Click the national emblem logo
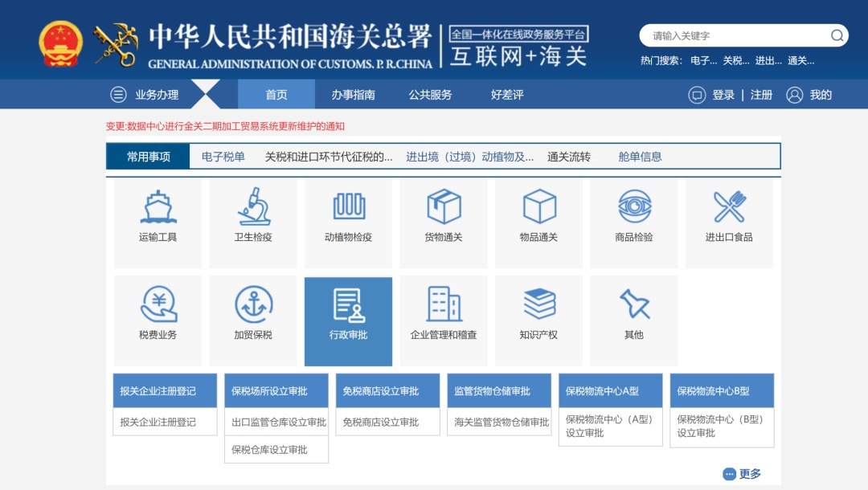 pyautogui.click(x=60, y=43)
